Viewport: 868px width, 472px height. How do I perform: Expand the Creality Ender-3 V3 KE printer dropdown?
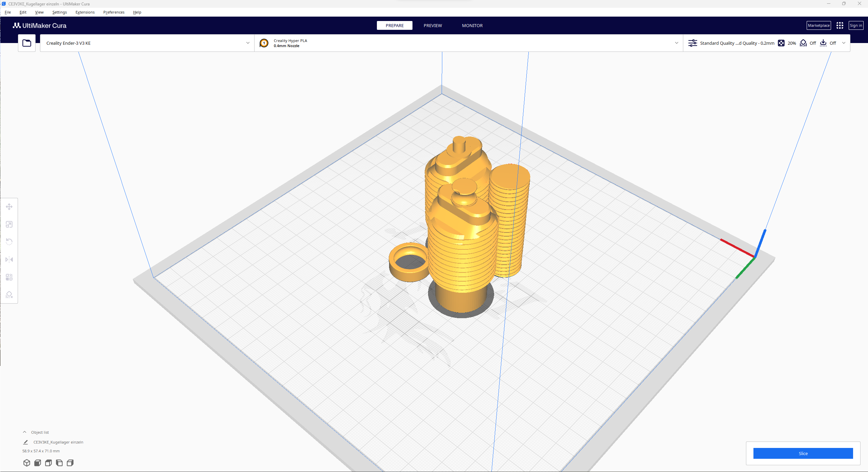click(147, 43)
